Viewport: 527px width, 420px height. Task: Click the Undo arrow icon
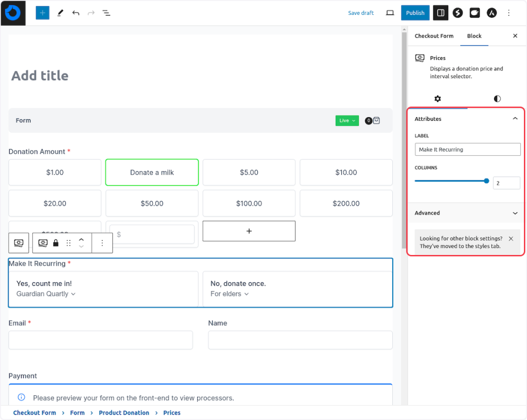coord(76,13)
